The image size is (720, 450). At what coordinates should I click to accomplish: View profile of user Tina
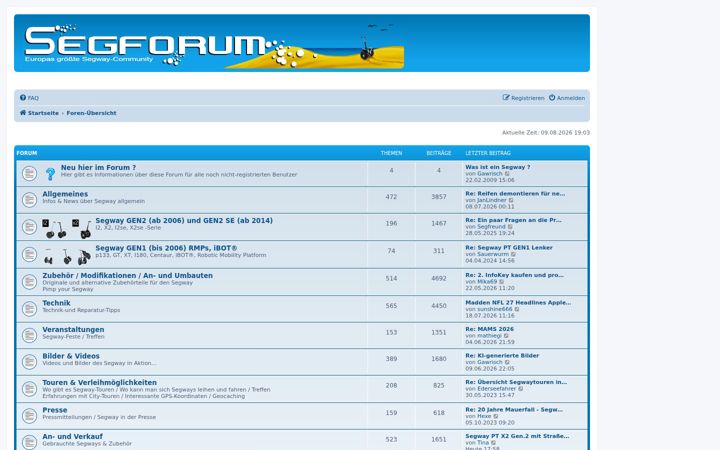pyautogui.click(x=483, y=443)
